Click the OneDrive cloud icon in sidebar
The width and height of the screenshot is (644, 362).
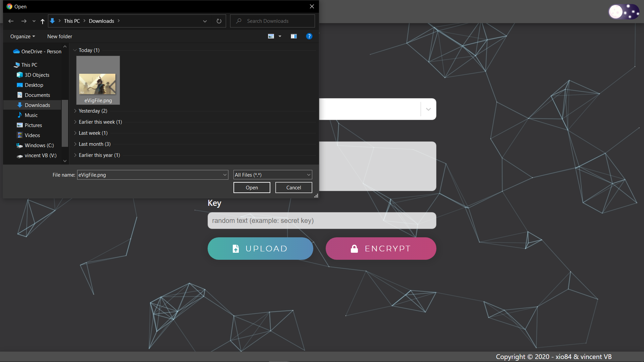[16, 51]
